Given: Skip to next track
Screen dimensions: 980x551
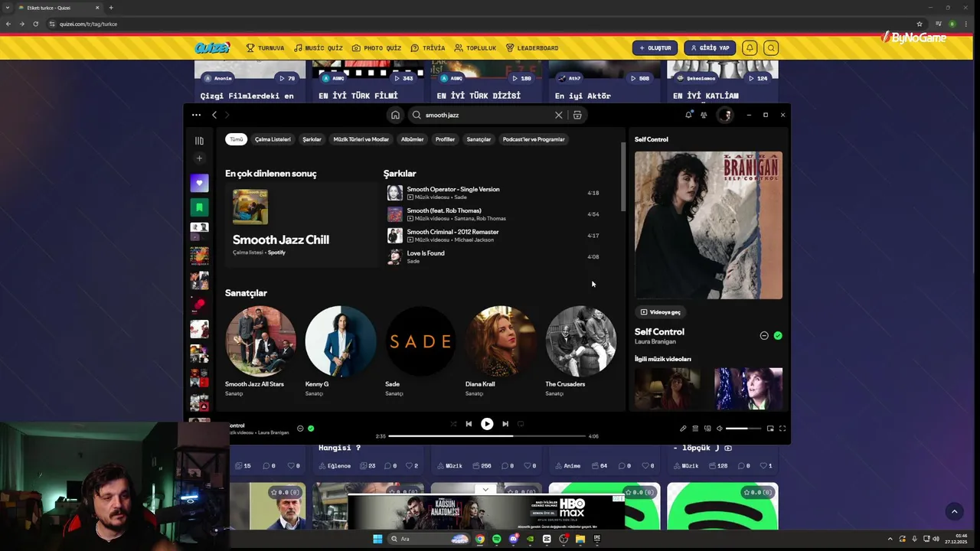Looking at the screenshot, I should (x=505, y=424).
